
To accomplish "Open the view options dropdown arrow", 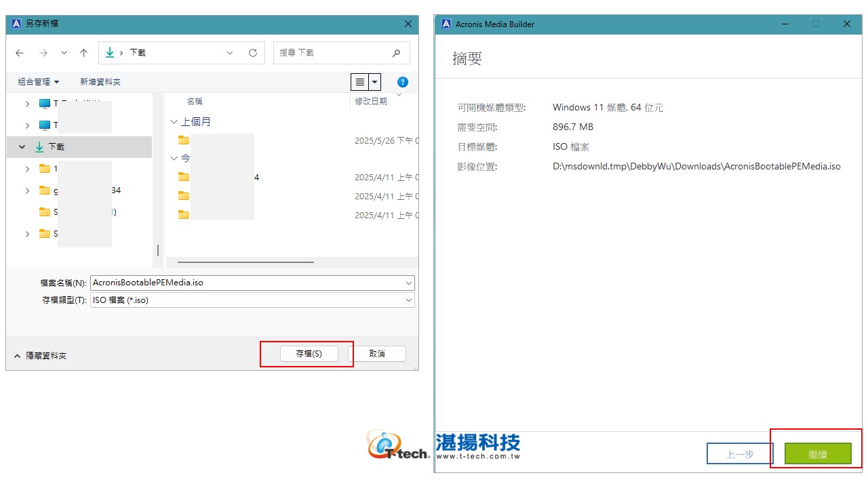I will [374, 82].
